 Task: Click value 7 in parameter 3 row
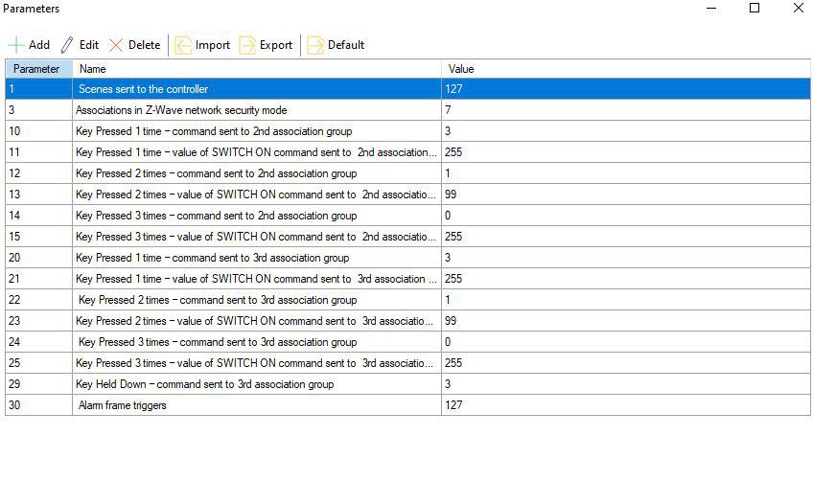(448, 110)
